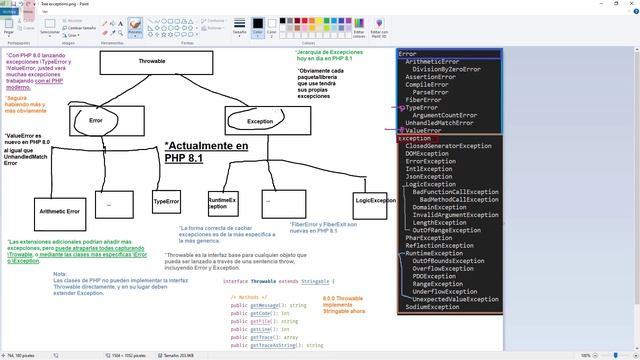Pick the orange color swatch
640x360 pixels.
[x=312, y=21]
